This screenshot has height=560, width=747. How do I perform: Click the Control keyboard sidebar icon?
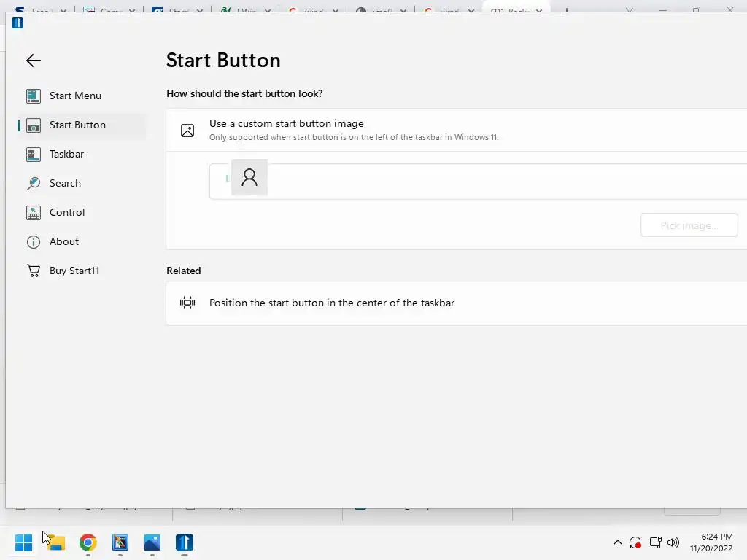pyautogui.click(x=34, y=213)
